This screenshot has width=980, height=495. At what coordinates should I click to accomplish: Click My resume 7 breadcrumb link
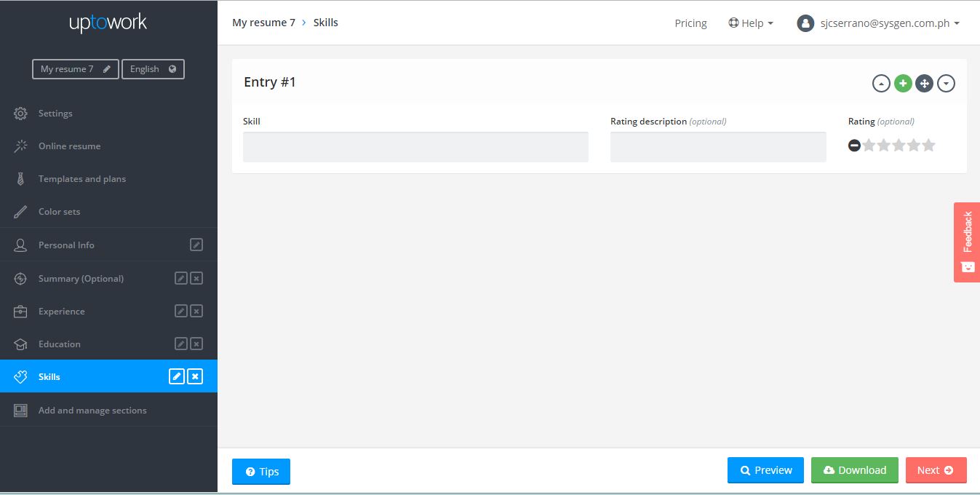(x=263, y=23)
